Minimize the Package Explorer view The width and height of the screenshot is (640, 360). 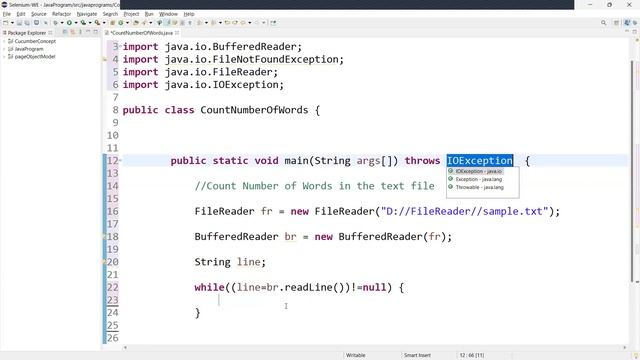pyautogui.click(x=88, y=32)
